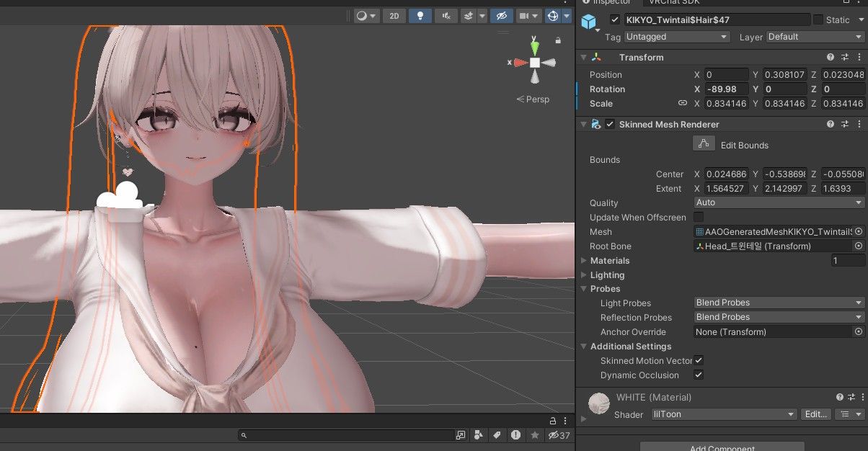Screen dimensions: 868x451
Task: Click the WHITE material preview sphere
Action: click(599, 404)
